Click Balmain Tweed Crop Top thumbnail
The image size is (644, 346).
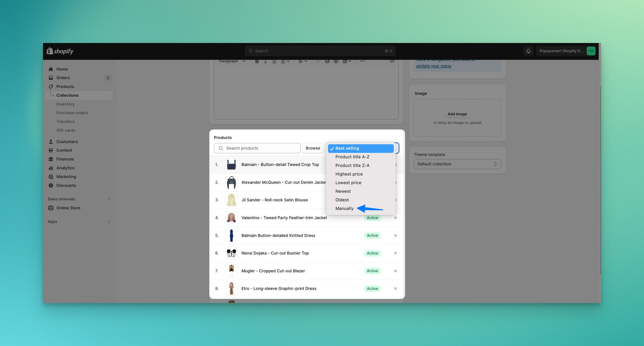click(x=231, y=165)
